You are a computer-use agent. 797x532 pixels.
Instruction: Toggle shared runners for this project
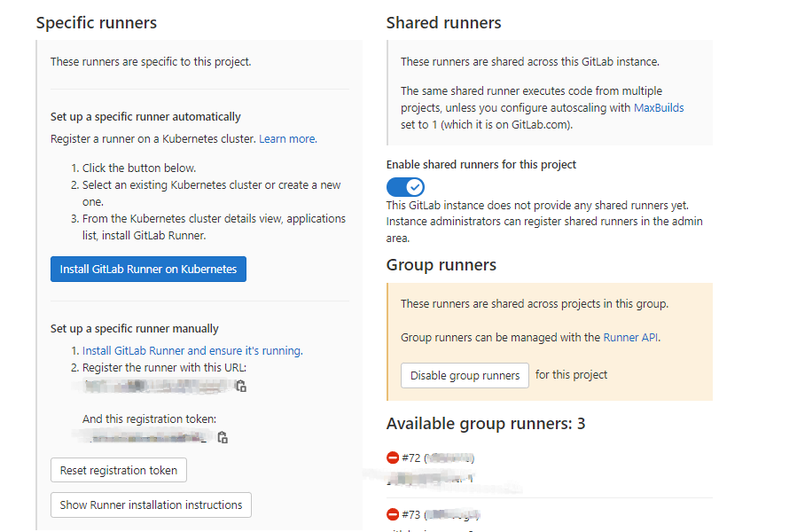point(405,187)
